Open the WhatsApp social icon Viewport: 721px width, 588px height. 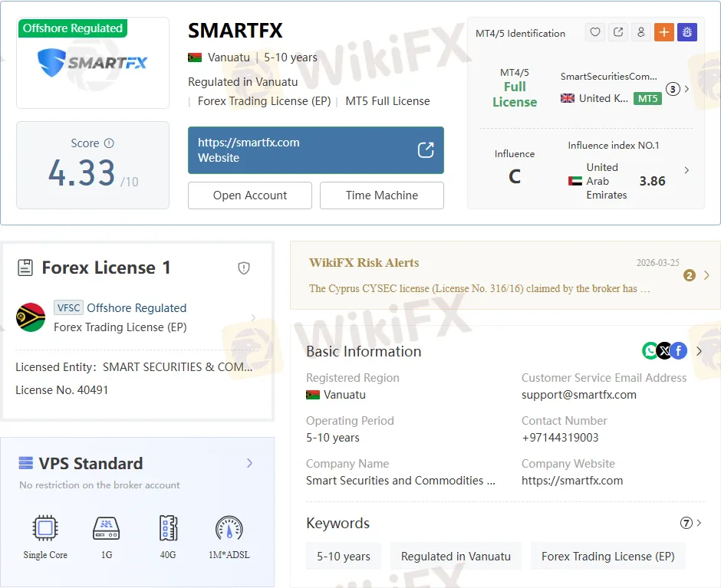(650, 351)
